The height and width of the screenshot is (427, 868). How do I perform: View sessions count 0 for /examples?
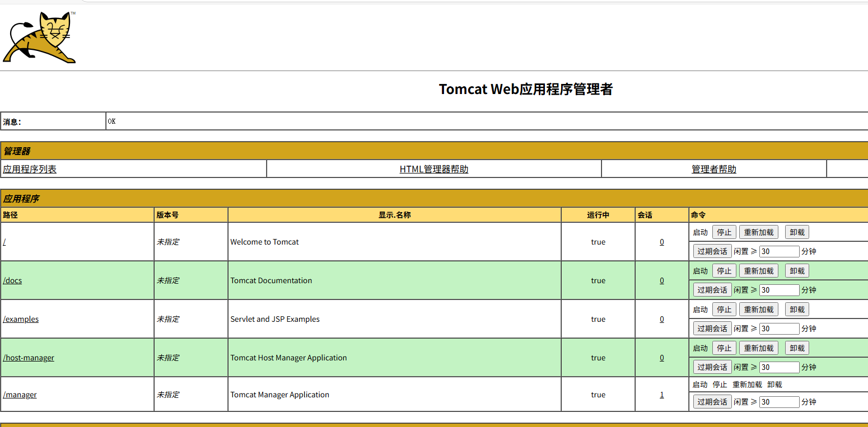point(662,319)
